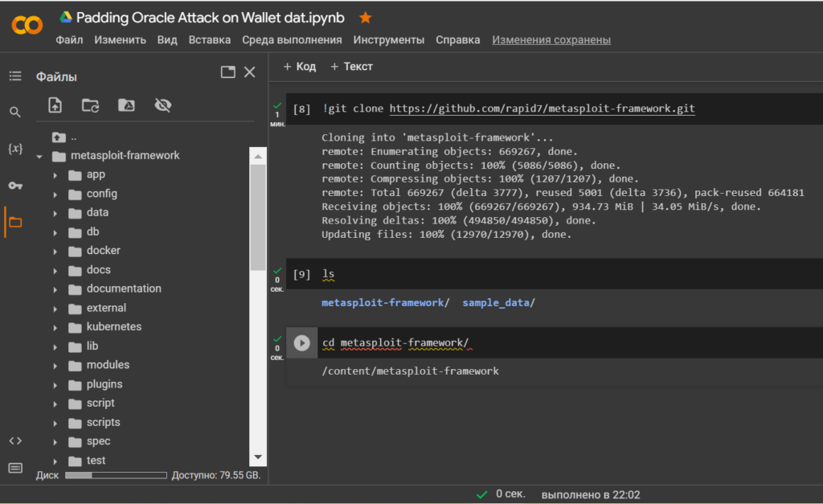
Task: Go to parent folder '..' icon
Action: [x=59, y=137]
